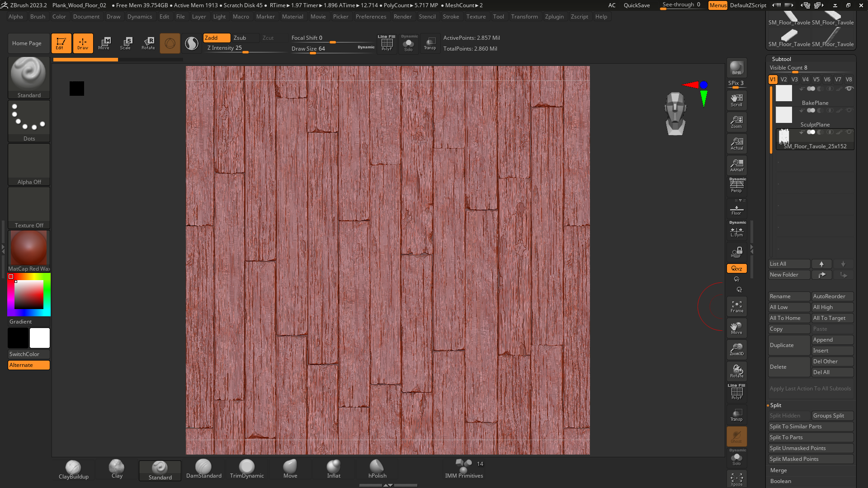Toggle Persp perspective mode
This screenshot has height=488, width=868.
tap(736, 186)
